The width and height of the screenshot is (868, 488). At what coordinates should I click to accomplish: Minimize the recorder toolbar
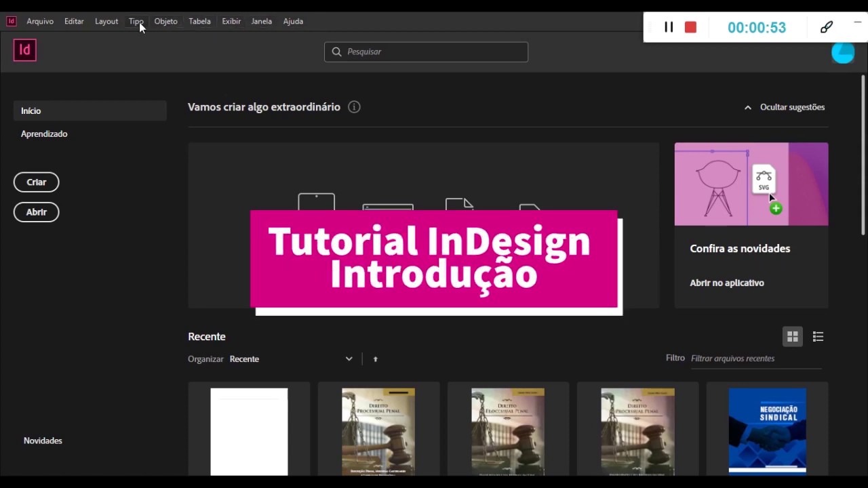(x=857, y=23)
